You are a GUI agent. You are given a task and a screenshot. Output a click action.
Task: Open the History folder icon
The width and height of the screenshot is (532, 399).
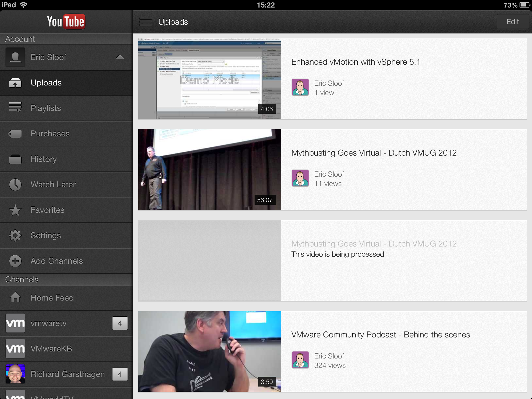[15, 159]
